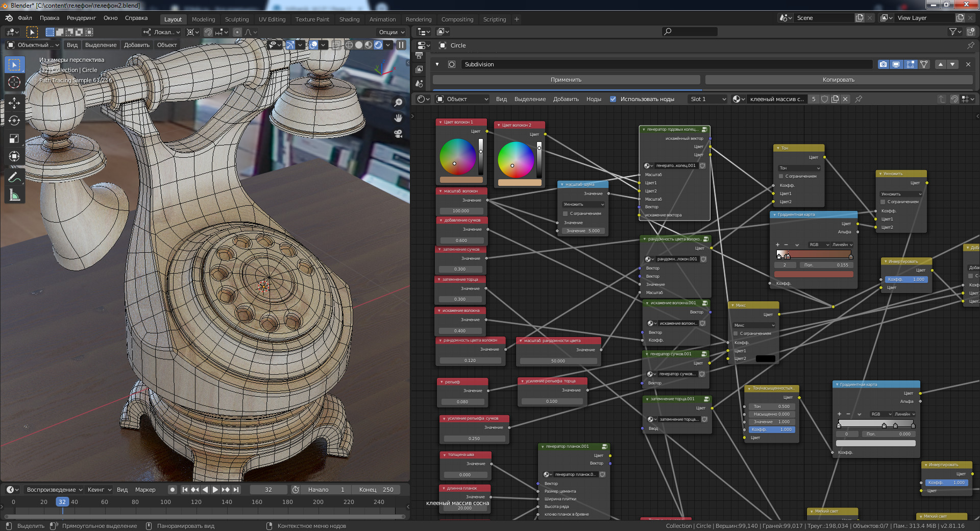
Task: Click the 'Копировать' button
Action: [x=838, y=80]
